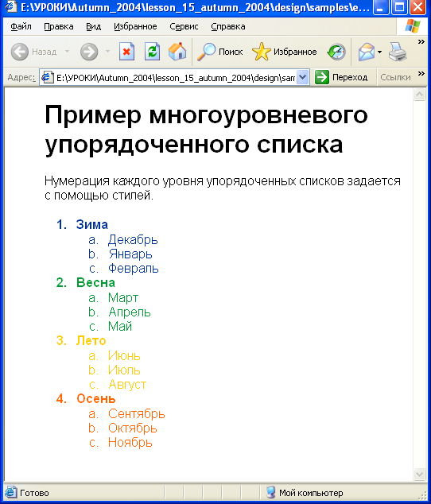Click list item 'Июнь'
Viewport: 431px width, 504px height.
point(124,355)
